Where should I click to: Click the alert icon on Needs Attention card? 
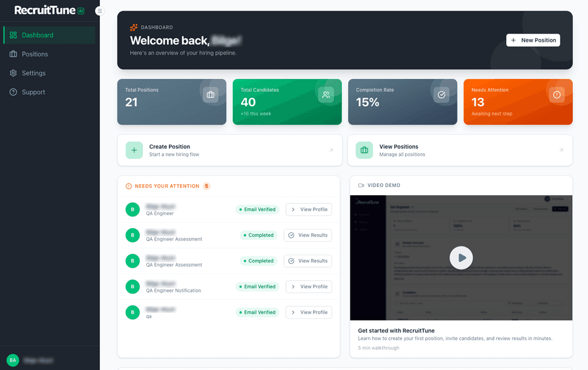[x=557, y=95]
